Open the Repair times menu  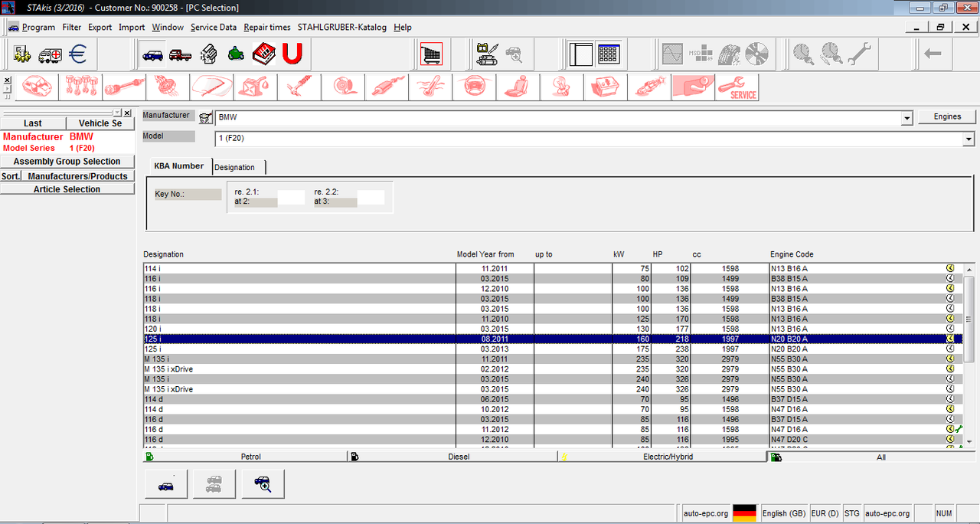pyautogui.click(x=267, y=27)
